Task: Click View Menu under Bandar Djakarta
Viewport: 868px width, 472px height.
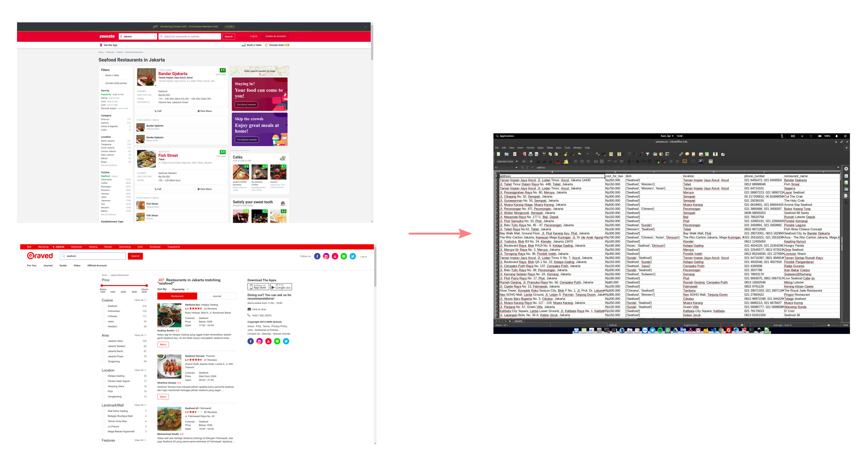Action: point(205,111)
